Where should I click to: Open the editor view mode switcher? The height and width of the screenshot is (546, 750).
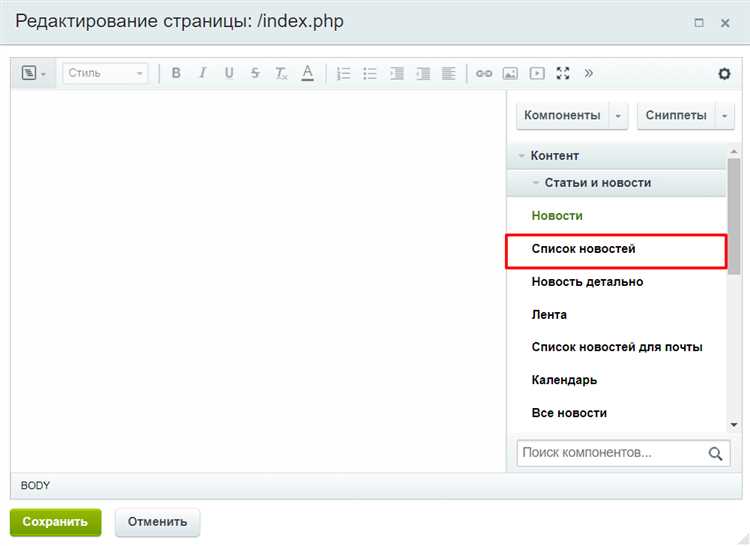(x=33, y=74)
